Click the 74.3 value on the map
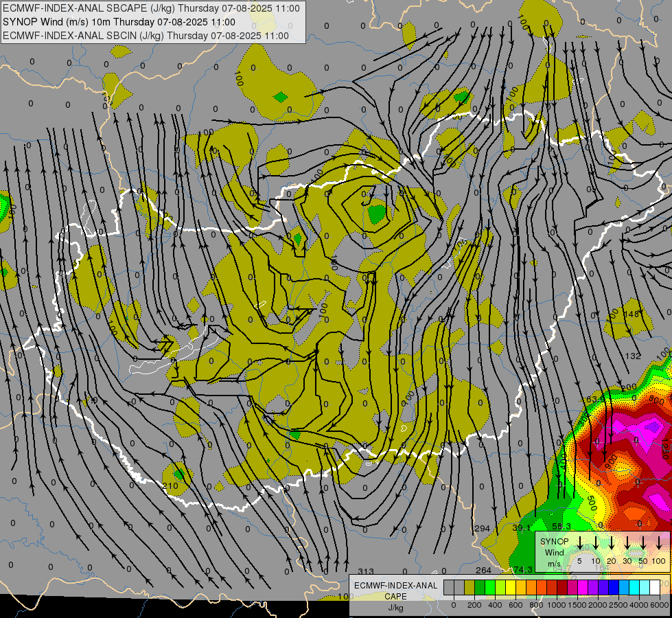This screenshot has width=672, height=618. point(522,569)
